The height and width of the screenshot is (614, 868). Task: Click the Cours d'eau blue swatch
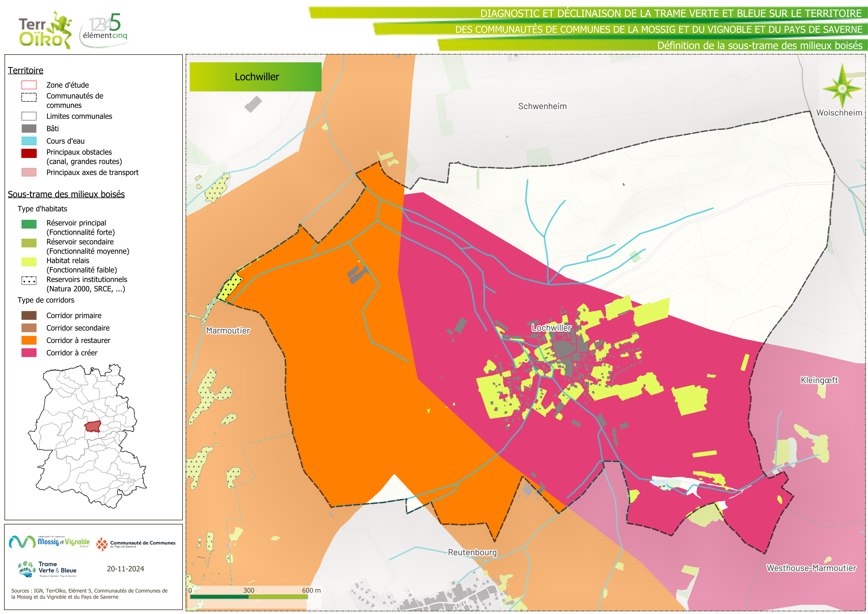coord(29,141)
